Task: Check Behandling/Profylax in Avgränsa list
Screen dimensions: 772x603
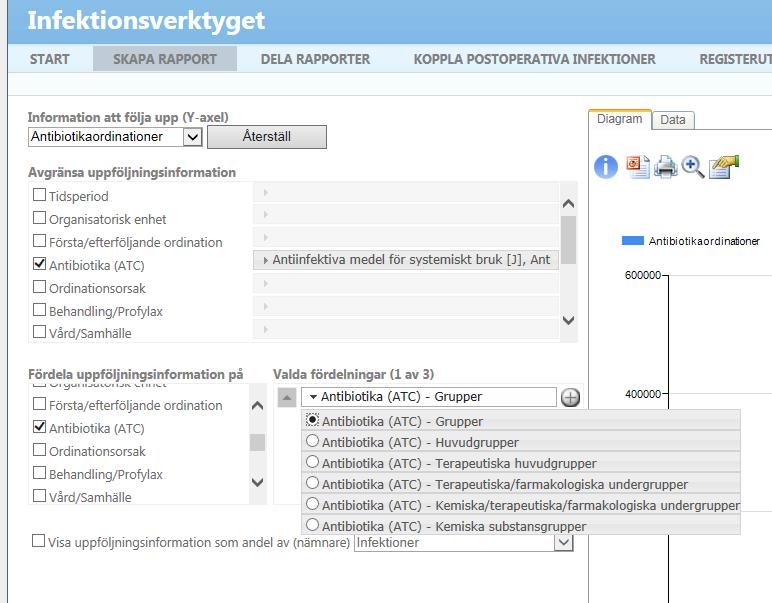Action: coord(39,310)
